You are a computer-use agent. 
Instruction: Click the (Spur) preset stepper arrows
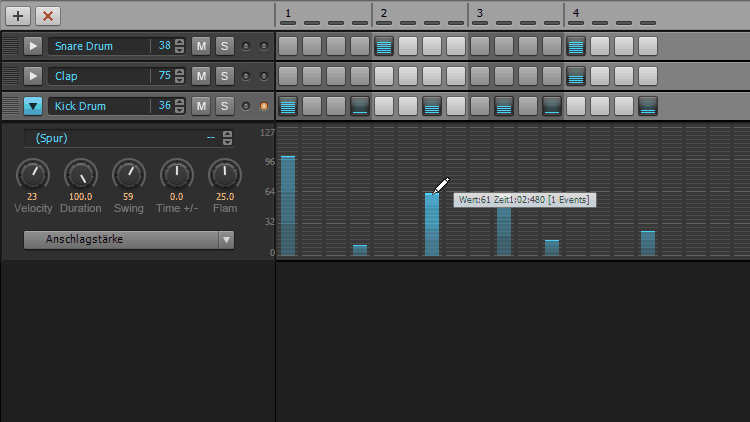228,138
